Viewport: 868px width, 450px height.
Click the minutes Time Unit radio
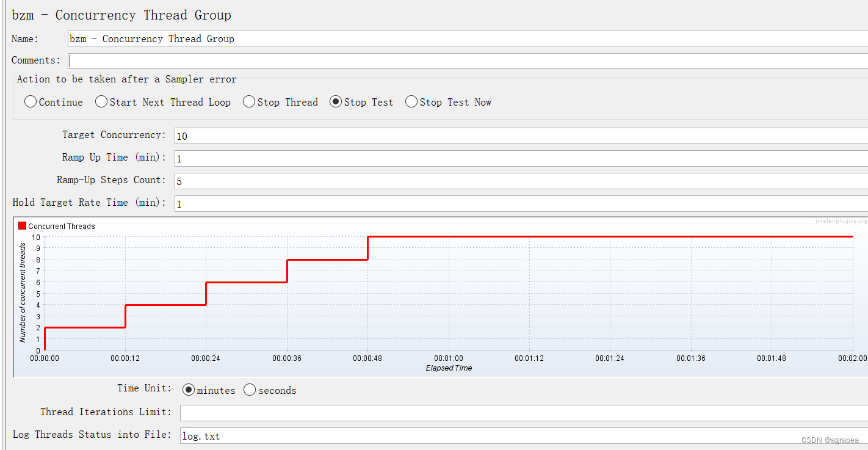188,389
